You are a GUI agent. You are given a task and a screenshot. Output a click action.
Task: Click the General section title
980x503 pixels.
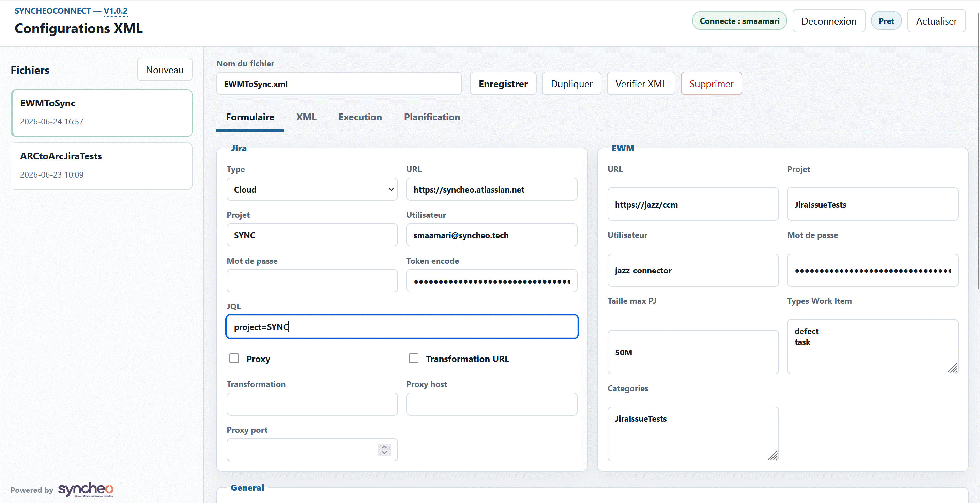coord(247,487)
